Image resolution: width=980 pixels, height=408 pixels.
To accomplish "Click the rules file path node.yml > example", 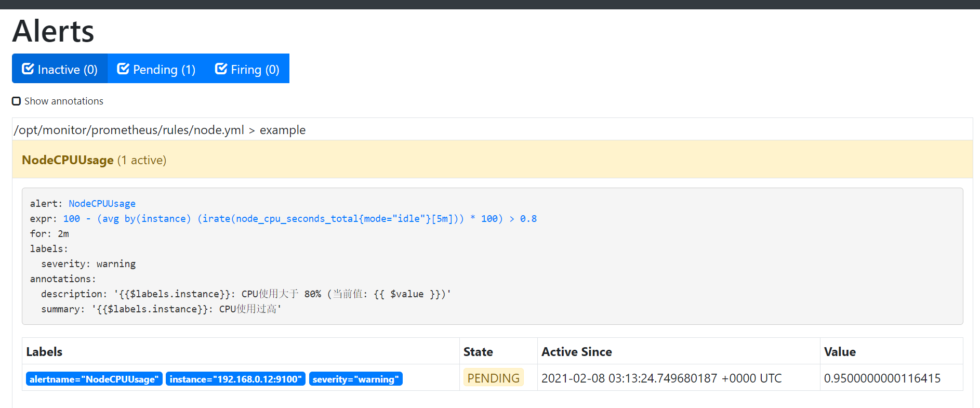I will (x=160, y=130).
